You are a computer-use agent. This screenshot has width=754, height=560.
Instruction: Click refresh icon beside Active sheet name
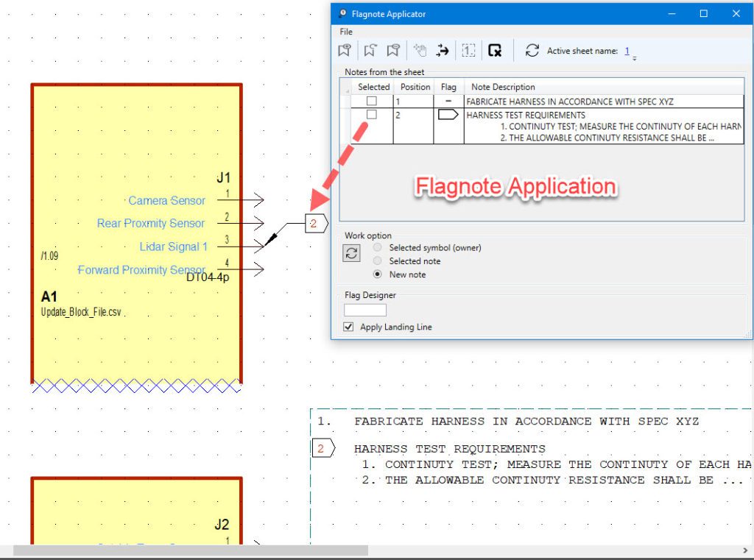[532, 51]
